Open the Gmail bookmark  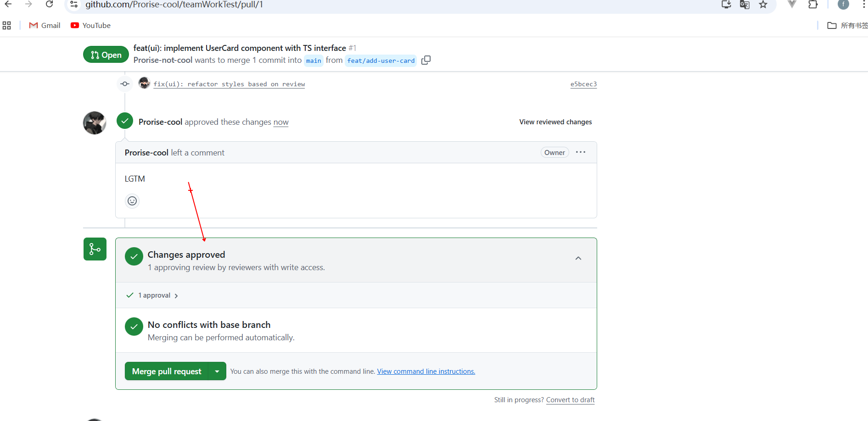click(x=45, y=26)
